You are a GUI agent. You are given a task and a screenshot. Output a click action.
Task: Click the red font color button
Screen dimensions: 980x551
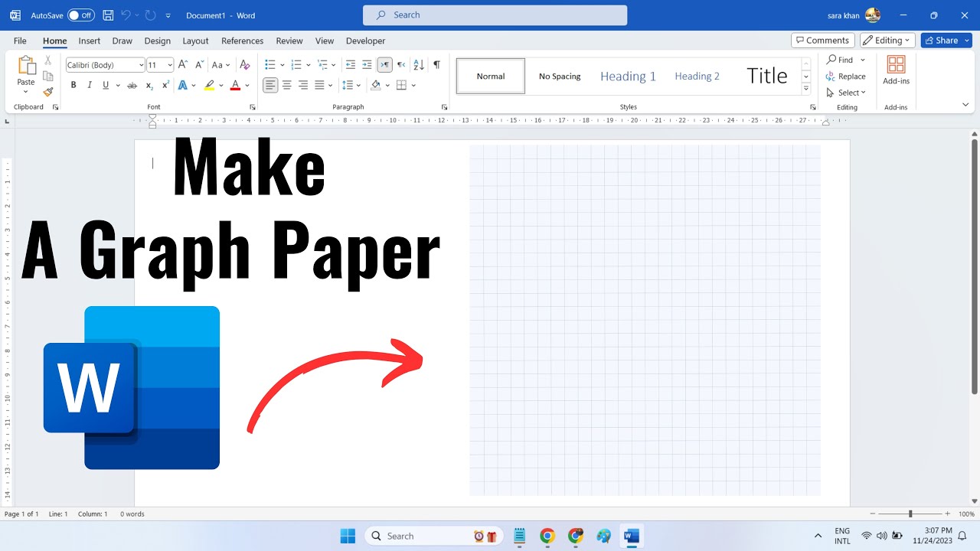tap(235, 85)
